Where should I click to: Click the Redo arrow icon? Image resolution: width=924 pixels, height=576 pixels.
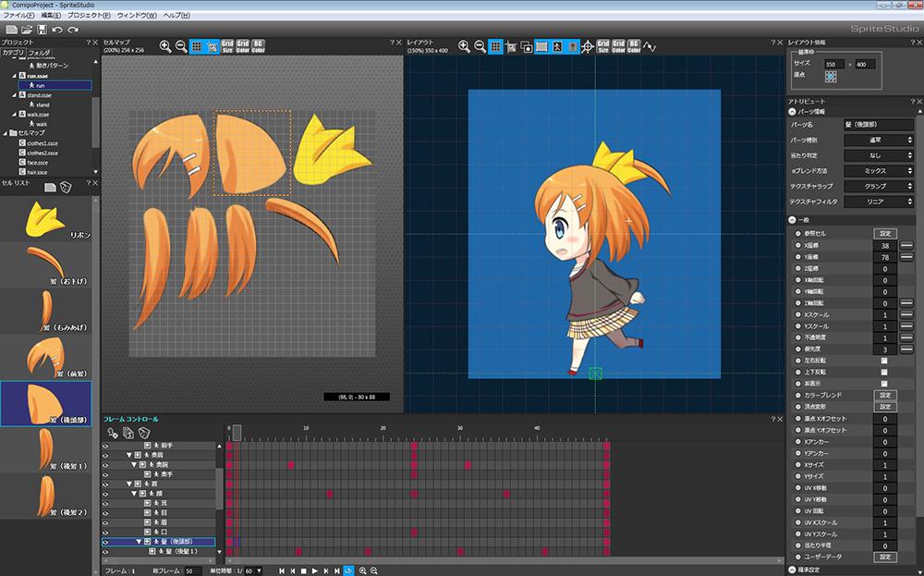point(73,30)
